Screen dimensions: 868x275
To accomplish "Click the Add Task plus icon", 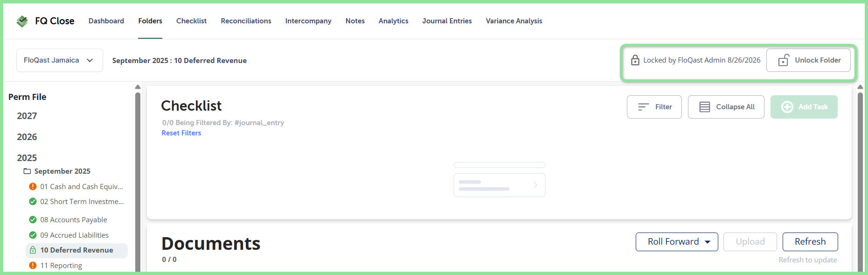I will [787, 107].
